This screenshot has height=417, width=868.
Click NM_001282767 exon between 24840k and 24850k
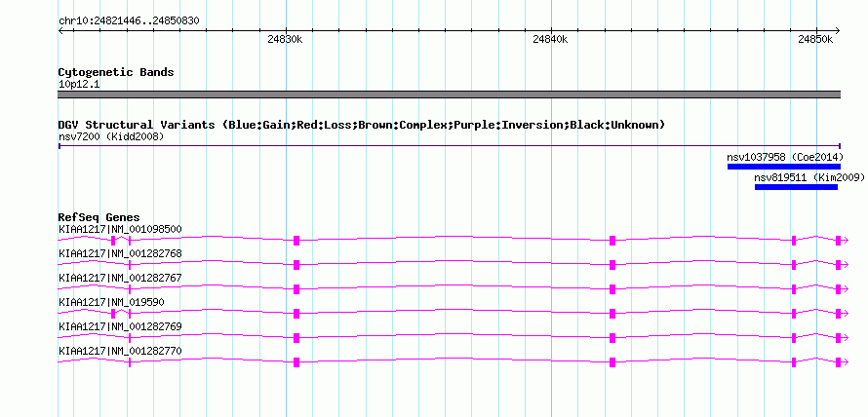click(612, 288)
